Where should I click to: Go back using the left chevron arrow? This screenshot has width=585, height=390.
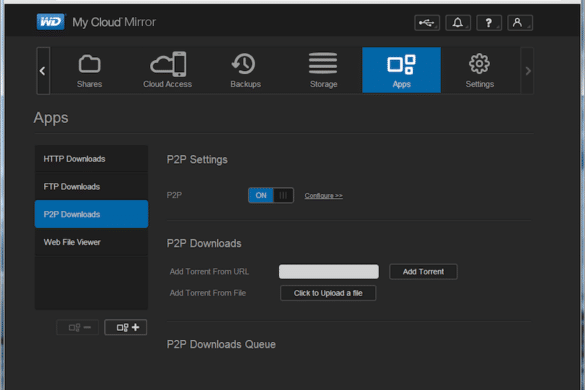tap(43, 71)
